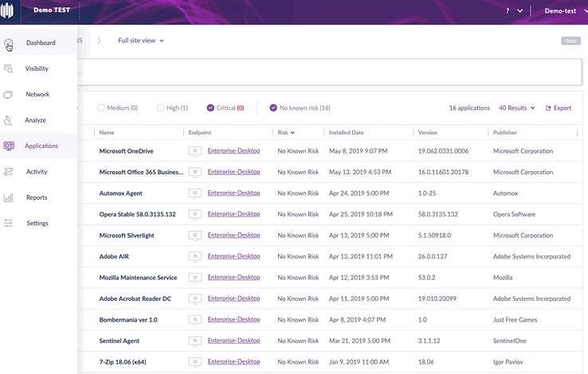Viewport: 588px width, 374px height.
Task: Uncheck the Critical (0) risk filter
Action: coord(210,107)
